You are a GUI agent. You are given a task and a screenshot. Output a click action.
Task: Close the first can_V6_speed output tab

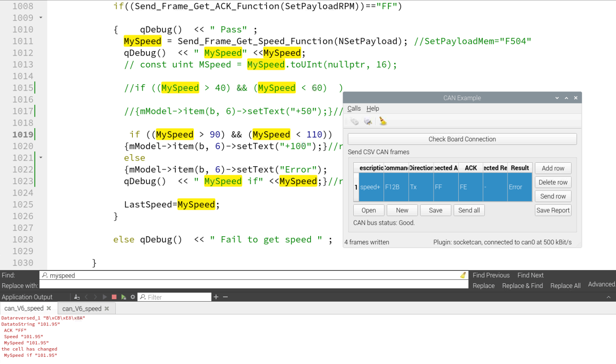point(49,308)
